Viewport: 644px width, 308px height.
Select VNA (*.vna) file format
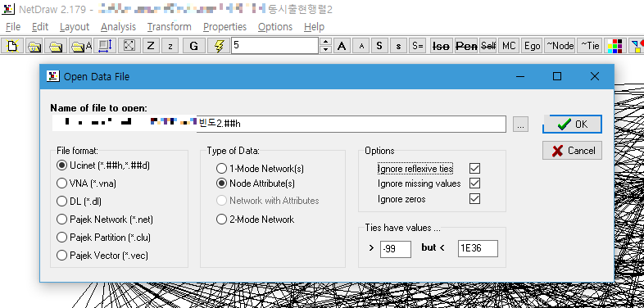point(86,183)
